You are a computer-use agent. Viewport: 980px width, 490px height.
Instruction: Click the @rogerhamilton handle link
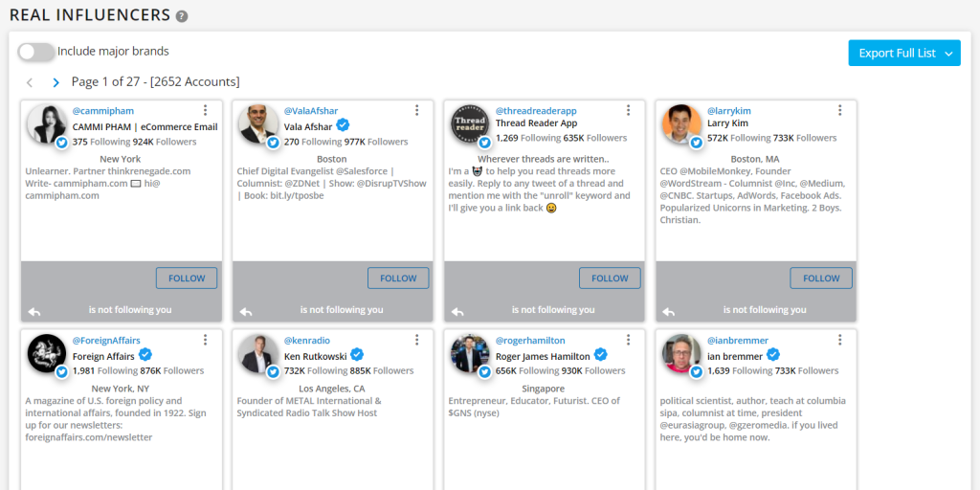pos(530,340)
